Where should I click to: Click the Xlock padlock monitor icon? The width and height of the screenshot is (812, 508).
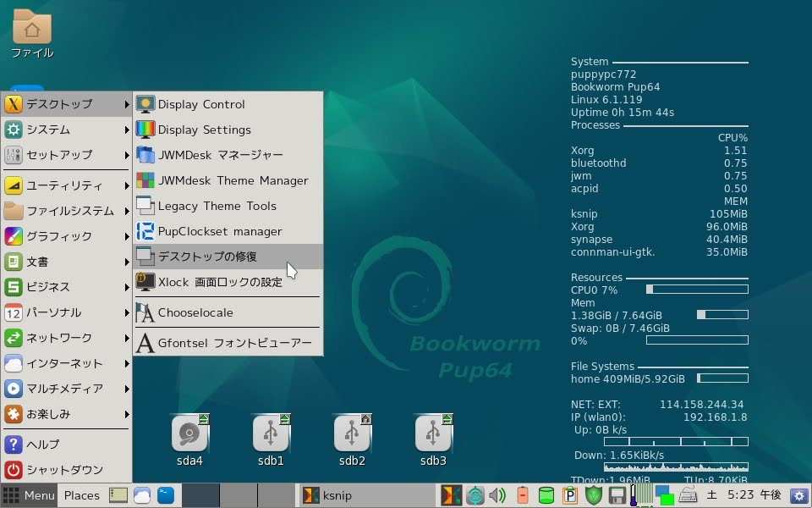pyautogui.click(x=145, y=282)
